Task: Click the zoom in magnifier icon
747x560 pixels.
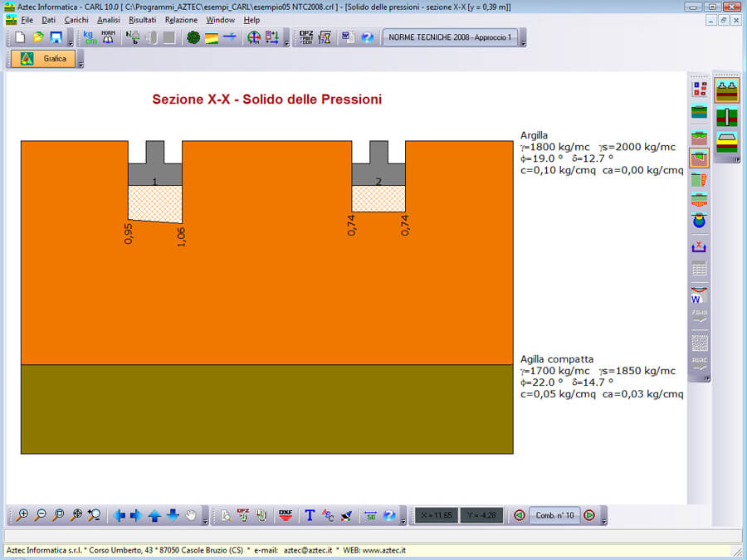Action: 22,515
